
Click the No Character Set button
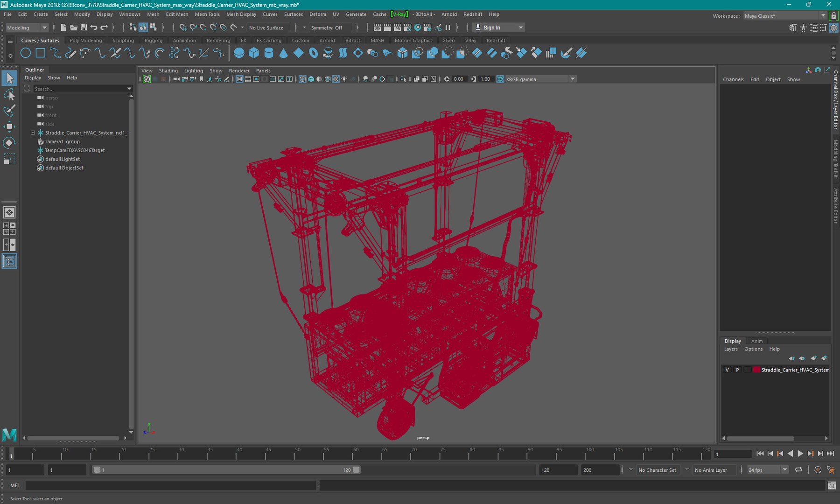pyautogui.click(x=657, y=470)
